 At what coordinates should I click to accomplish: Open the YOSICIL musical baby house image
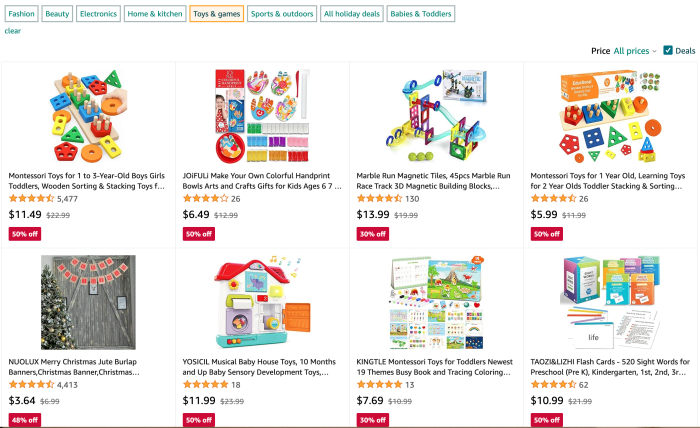point(262,302)
